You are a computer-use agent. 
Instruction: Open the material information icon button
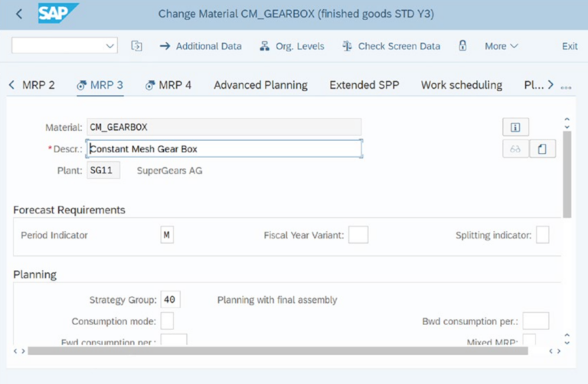point(515,127)
